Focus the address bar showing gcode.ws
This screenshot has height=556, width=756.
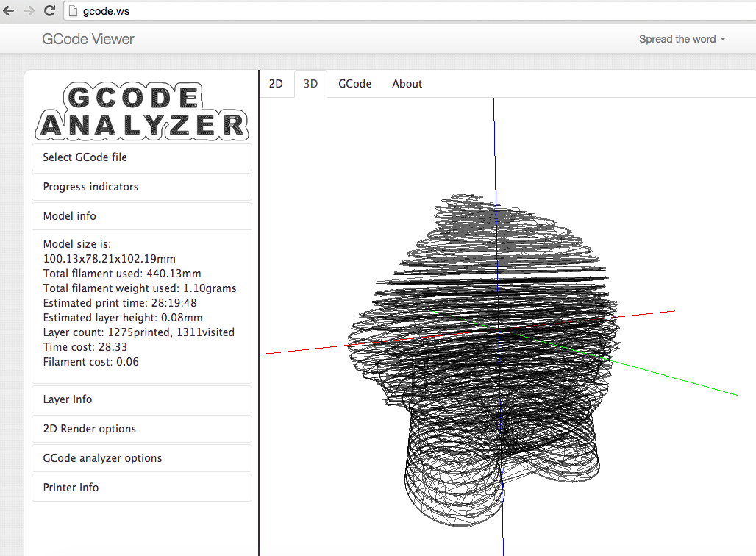pyautogui.click(x=368, y=11)
